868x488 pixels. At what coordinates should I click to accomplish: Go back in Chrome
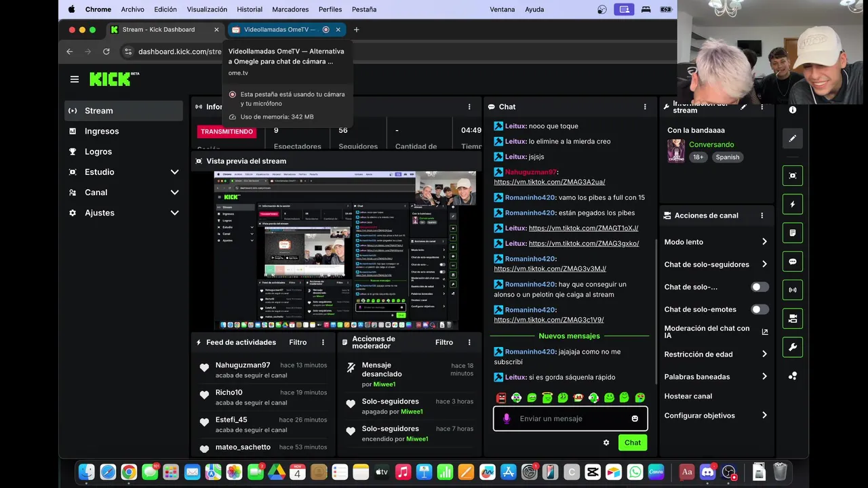(x=69, y=52)
